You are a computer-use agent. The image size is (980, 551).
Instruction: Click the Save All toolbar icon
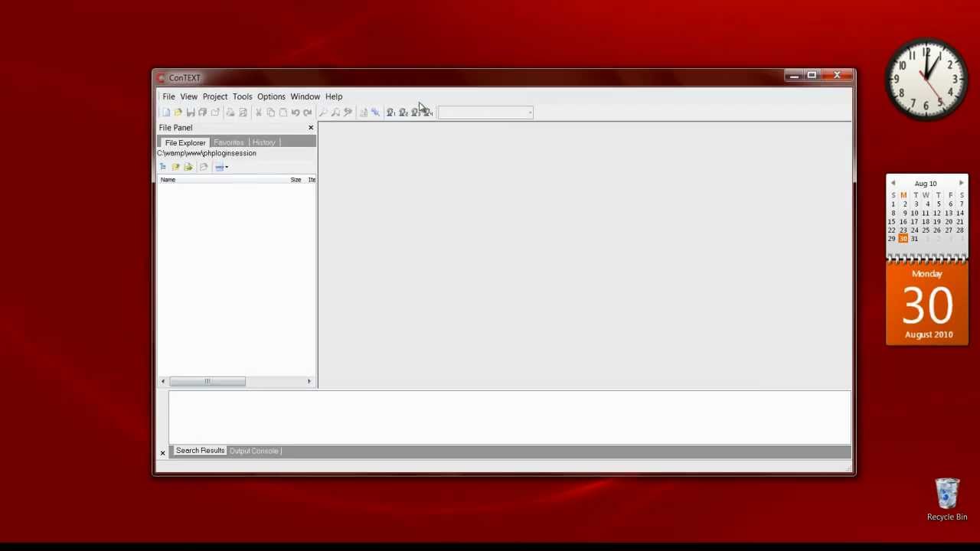point(203,112)
